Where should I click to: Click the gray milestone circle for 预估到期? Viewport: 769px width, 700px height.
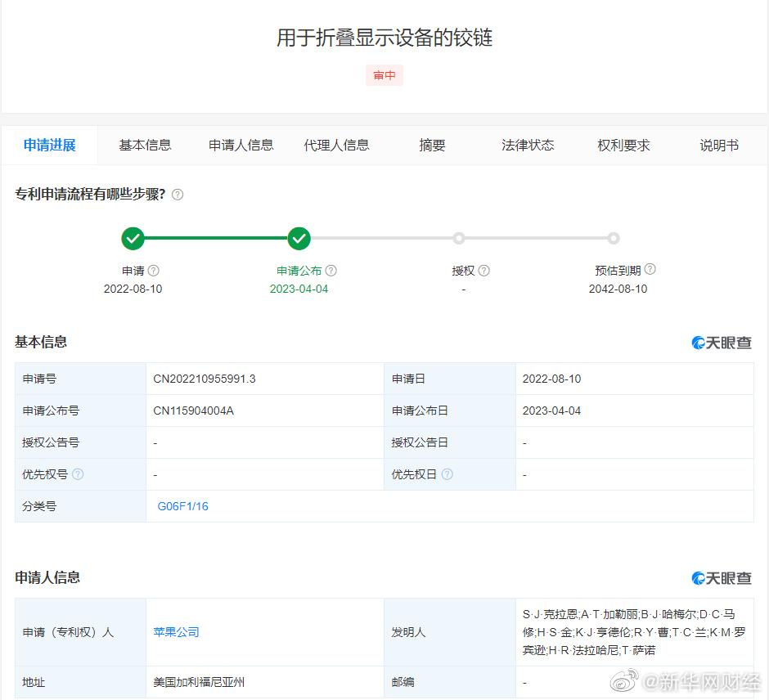614,238
